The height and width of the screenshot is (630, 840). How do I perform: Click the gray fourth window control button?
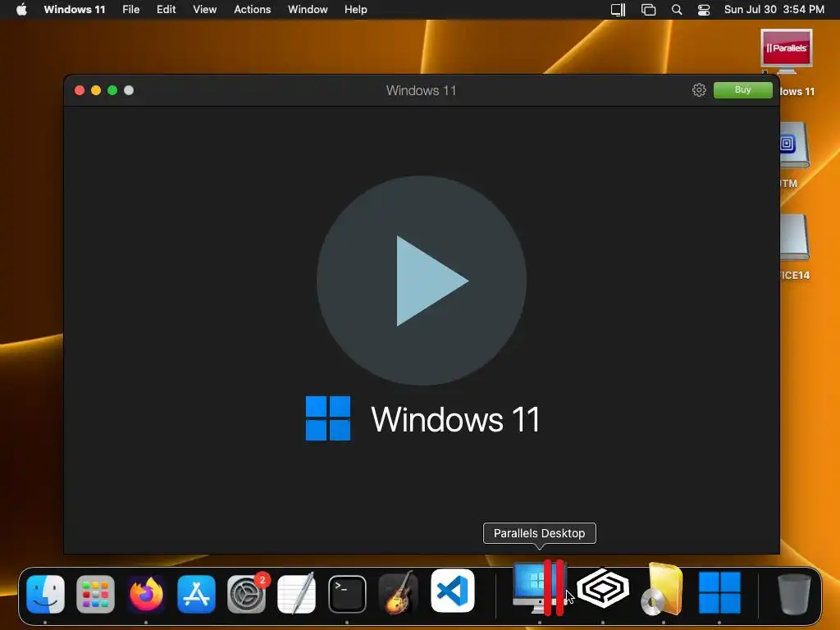click(129, 90)
